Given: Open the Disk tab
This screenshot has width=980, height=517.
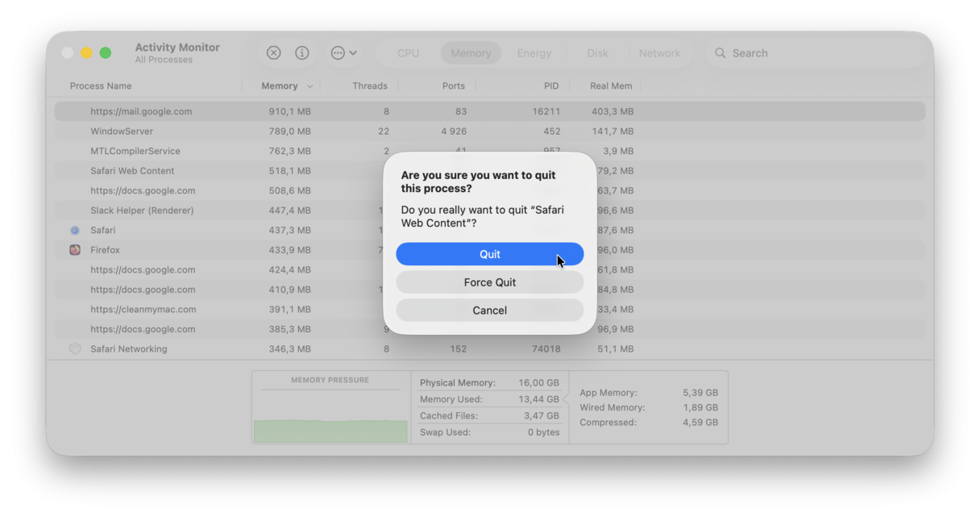Looking at the screenshot, I should tap(597, 52).
